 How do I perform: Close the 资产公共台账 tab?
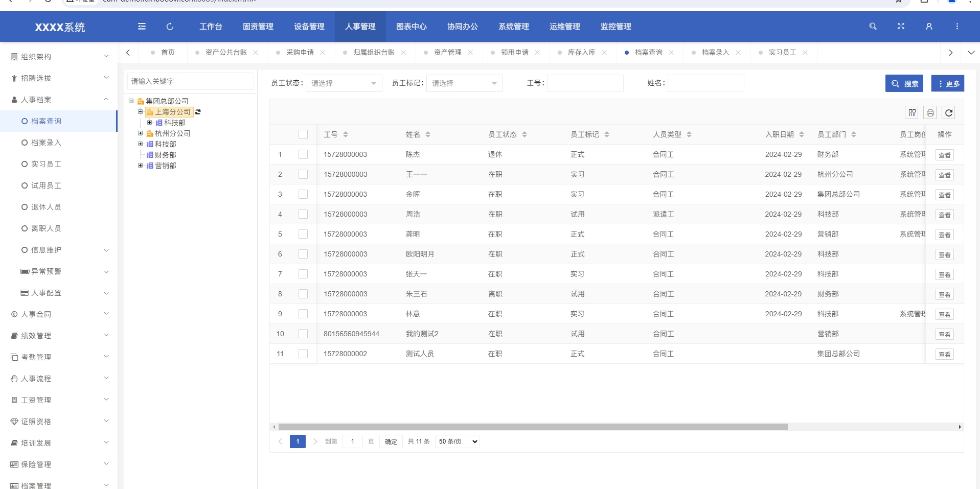coord(256,53)
